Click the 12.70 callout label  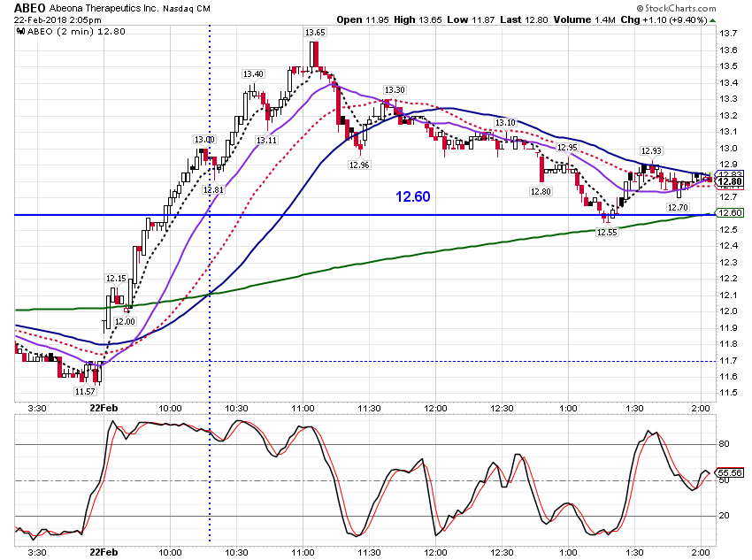(678, 208)
